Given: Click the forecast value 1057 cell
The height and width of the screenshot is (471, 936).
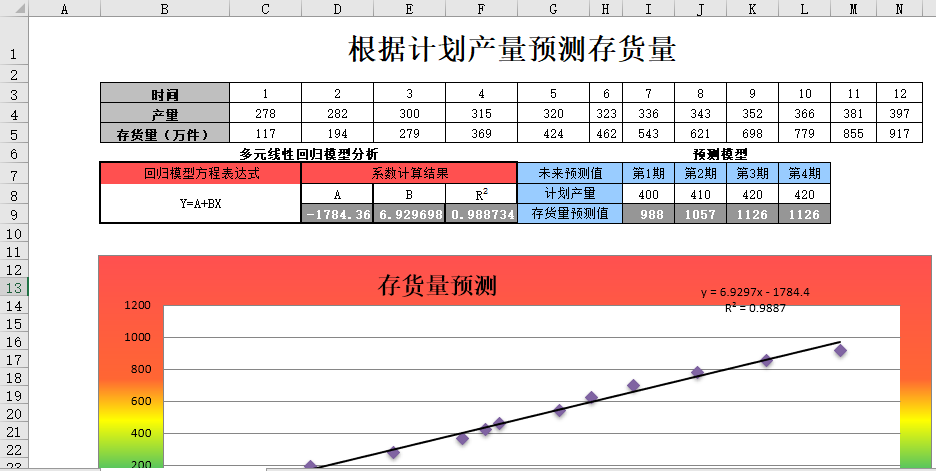Looking at the screenshot, I should pos(700,213).
